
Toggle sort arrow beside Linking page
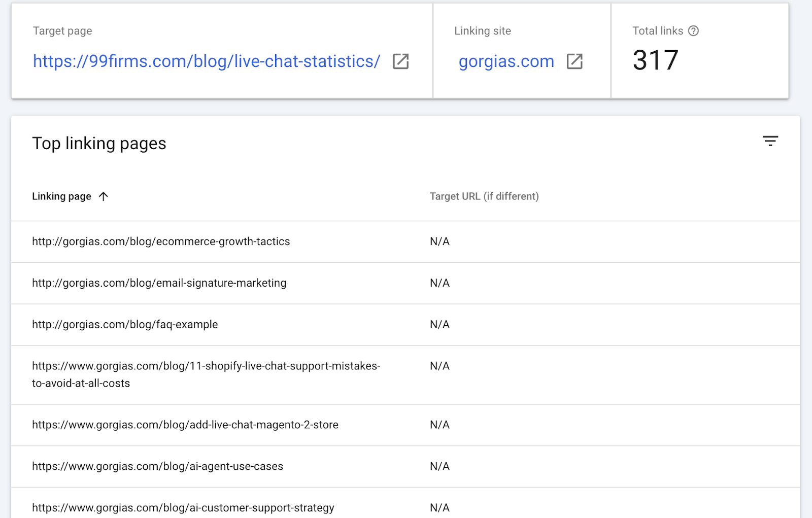coord(104,196)
